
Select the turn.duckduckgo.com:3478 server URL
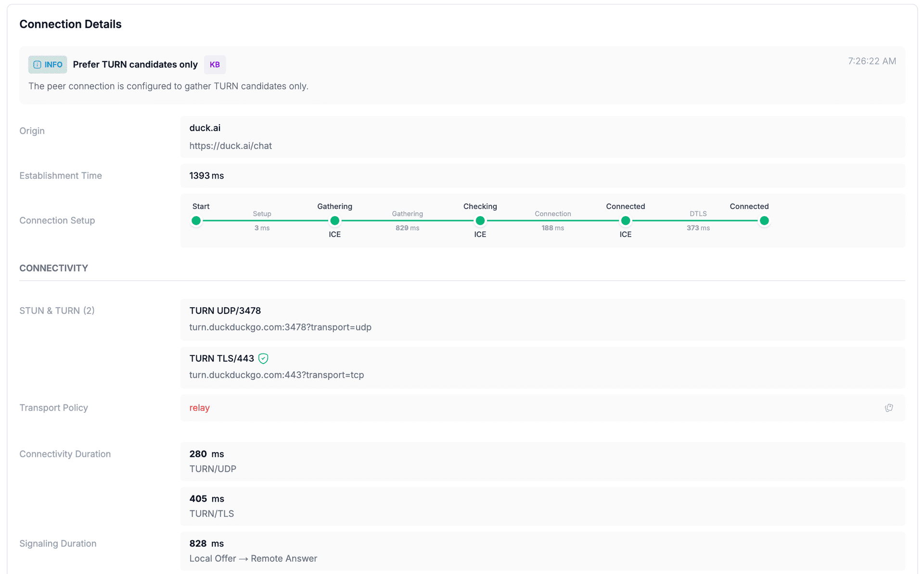pyautogui.click(x=280, y=327)
